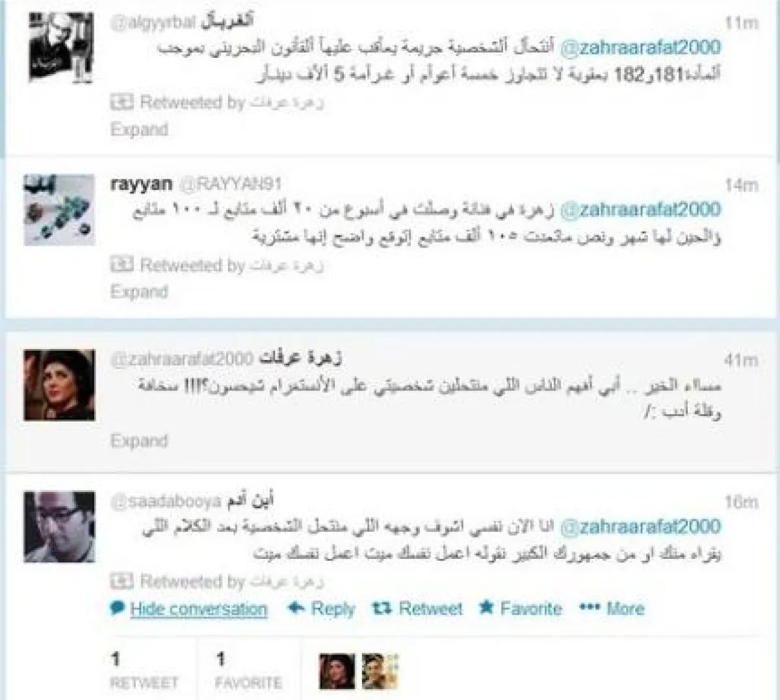Open rayyan's profile avatar

pyautogui.click(x=59, y=210)
